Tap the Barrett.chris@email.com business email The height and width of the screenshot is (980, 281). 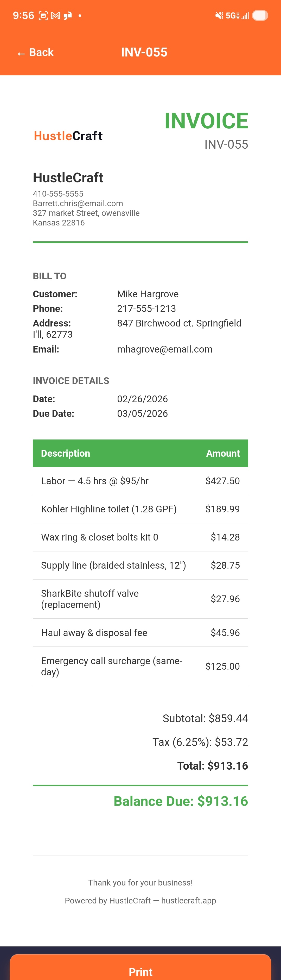coord(78,204)
